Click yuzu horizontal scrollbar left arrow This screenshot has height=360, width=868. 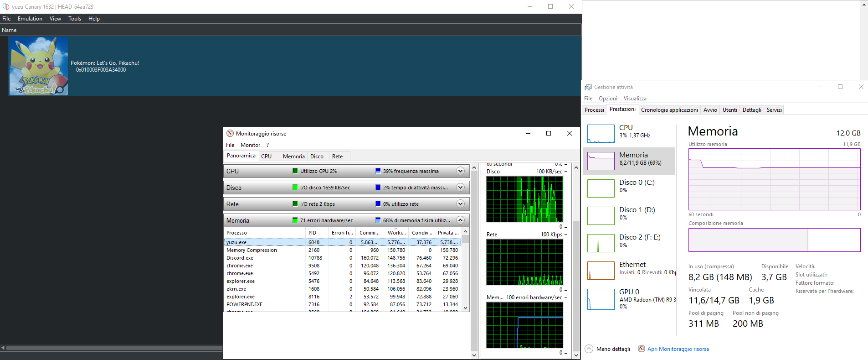[x=3, y=348]
